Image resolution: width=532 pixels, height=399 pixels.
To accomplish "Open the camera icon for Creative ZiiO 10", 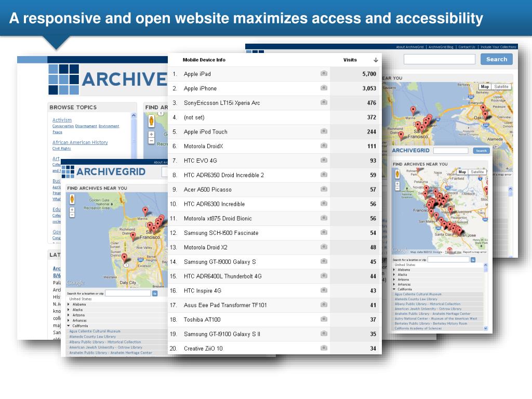I will click(324, 348).
